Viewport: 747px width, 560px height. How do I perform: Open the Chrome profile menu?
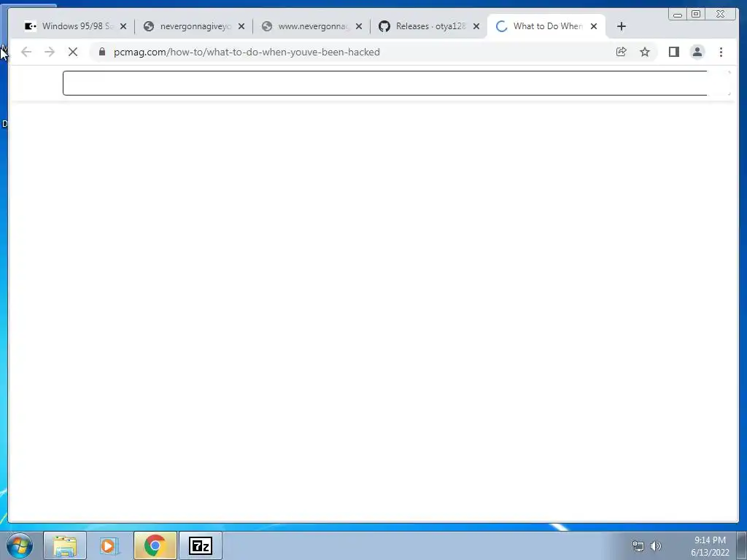pos(697,52)
